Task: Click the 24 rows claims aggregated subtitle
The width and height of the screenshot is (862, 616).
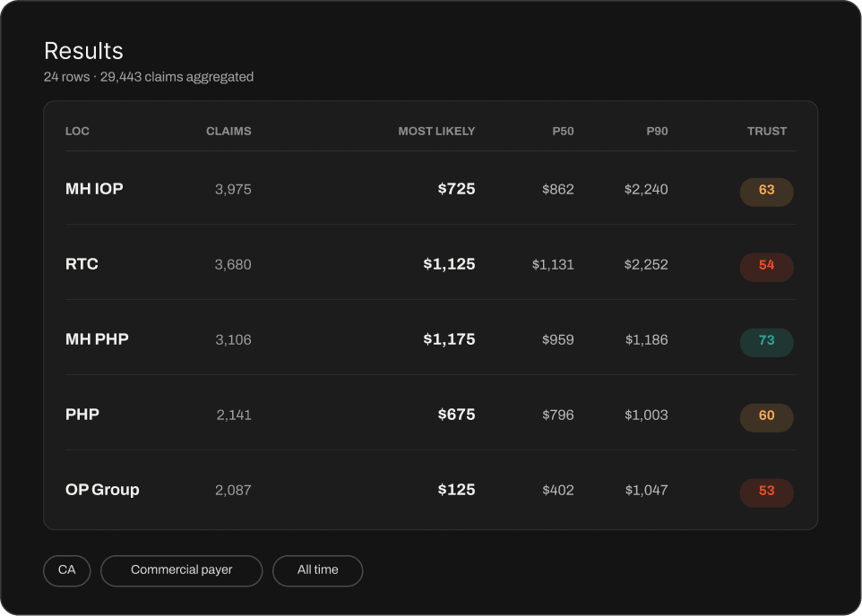Action: [149, 77]
